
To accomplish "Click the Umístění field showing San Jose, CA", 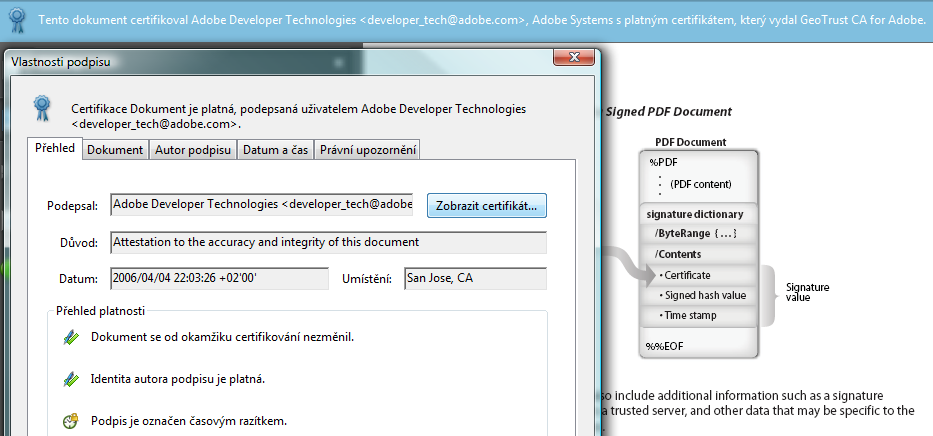I will 475,278.
